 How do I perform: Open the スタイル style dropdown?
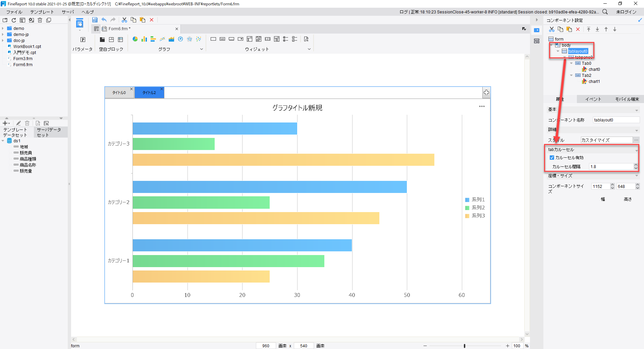pyautogui.click(x=606, y=140)
